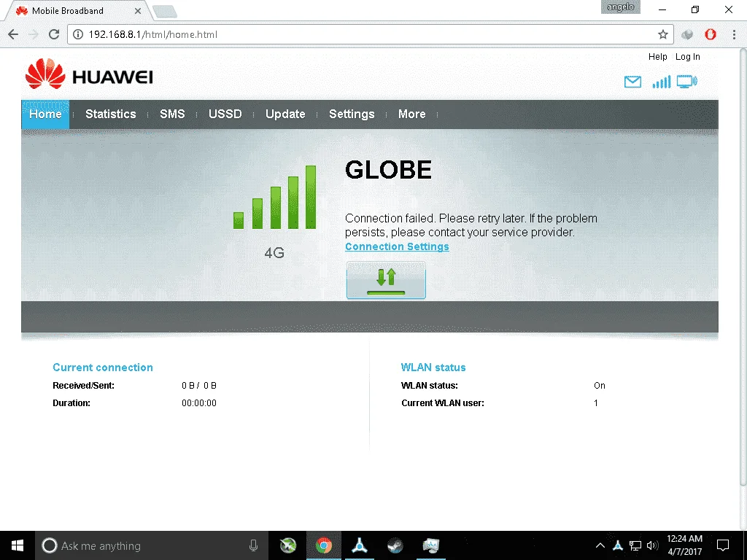Open the Statistics menu

point(111,114)
